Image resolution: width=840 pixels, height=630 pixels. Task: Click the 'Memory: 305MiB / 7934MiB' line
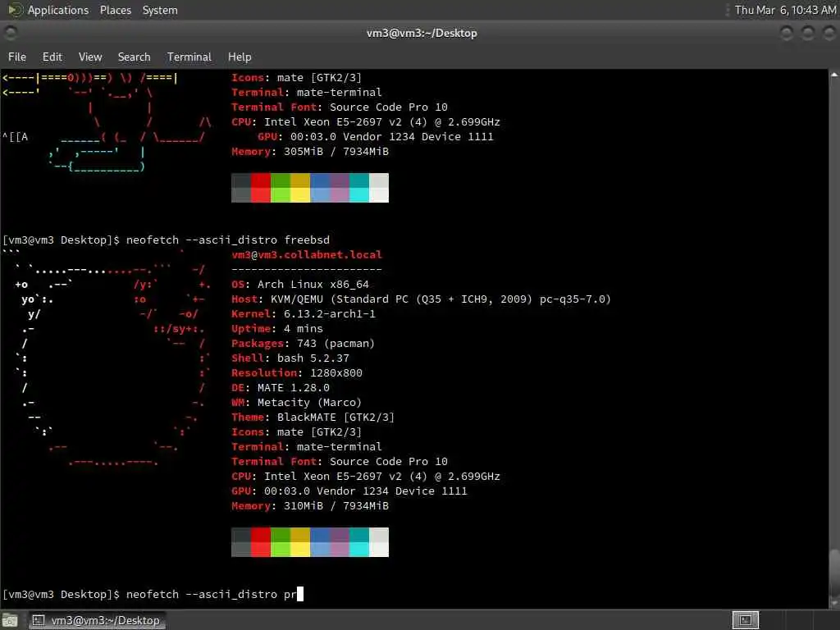pos(310,152)
